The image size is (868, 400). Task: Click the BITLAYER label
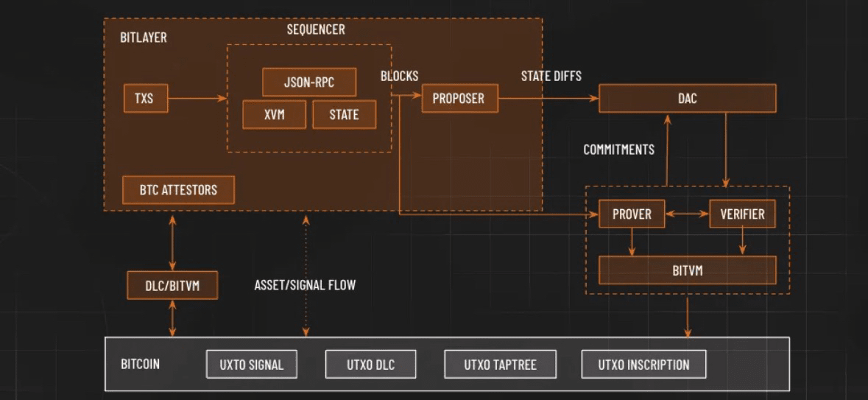(144, 38)
